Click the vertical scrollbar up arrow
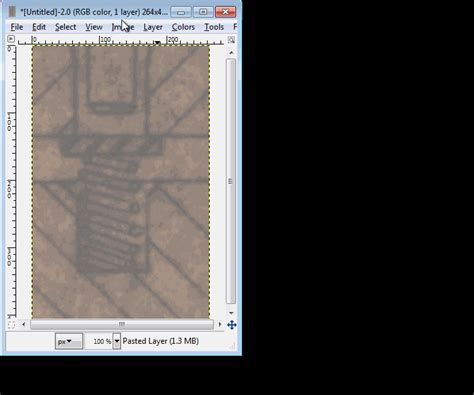474x395 pixels. click(231, 52)
